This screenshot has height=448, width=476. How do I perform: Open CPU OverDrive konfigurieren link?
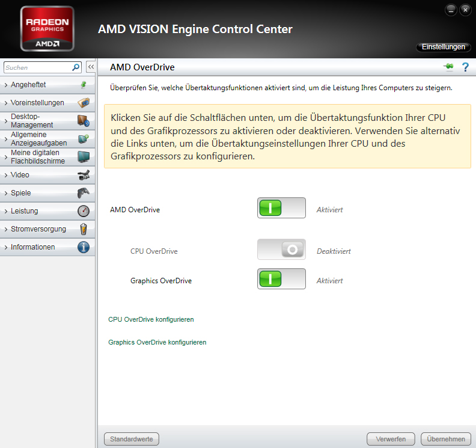point(151,319)
